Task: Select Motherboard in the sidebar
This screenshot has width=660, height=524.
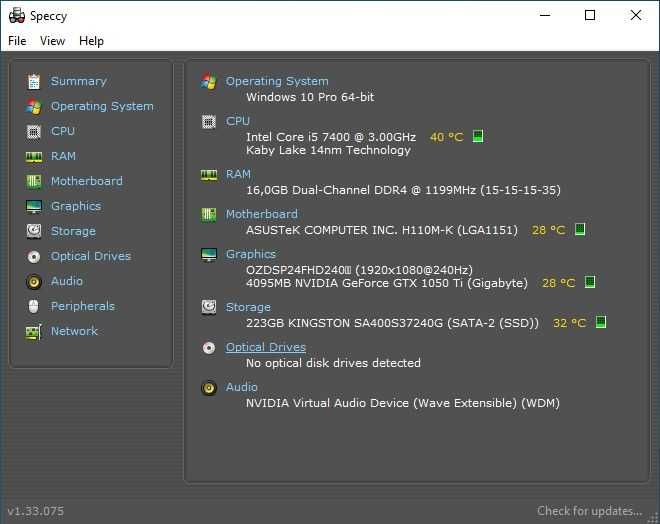Action: [x=87, y=181]
